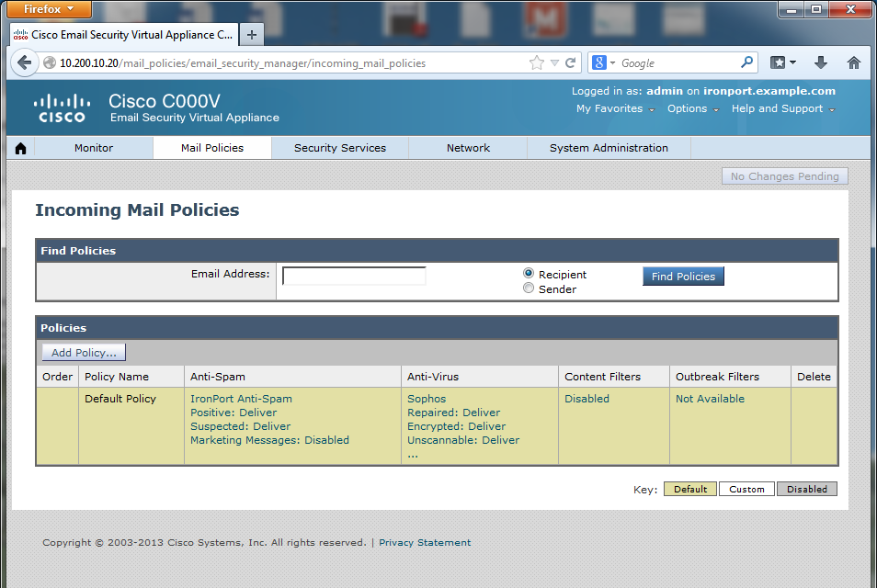This screenshot has height=588, width=877.
Task: Click the Default Policy name cell
Action: (120, 399)
